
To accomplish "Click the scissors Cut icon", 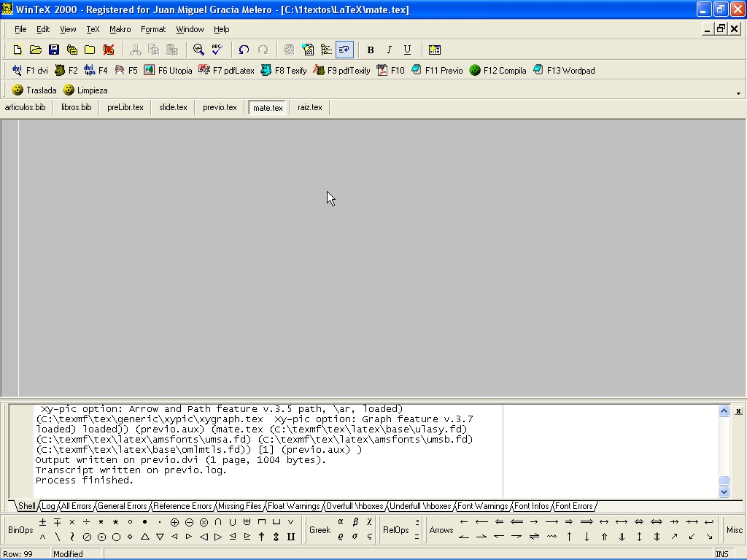I will click(x=135, y=50).
